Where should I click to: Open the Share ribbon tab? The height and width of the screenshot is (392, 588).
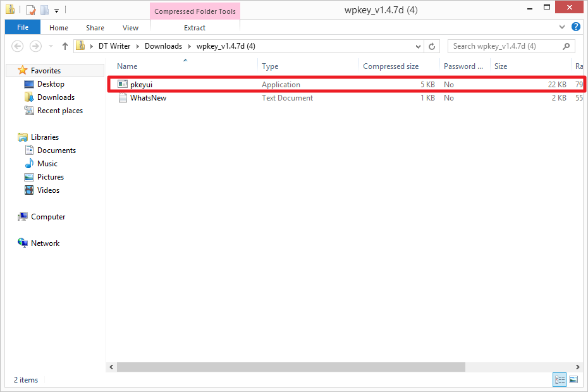[95, 28]
